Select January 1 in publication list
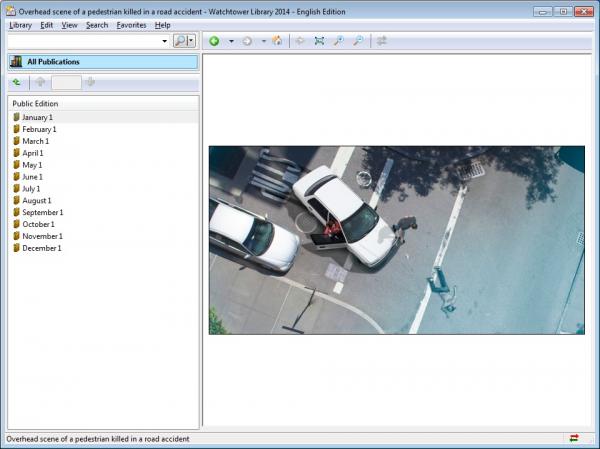 (x=39, y=117)
